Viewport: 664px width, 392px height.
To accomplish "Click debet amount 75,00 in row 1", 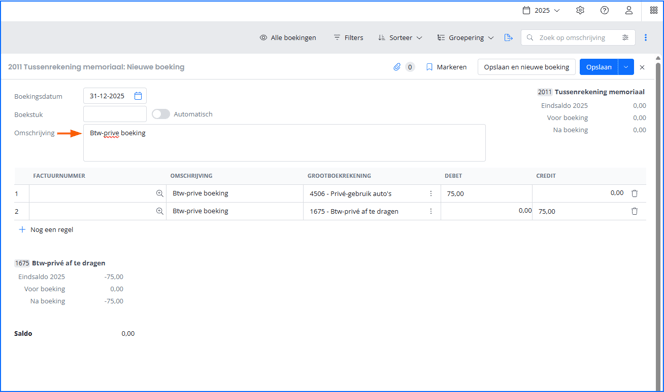I will (486, 193).
